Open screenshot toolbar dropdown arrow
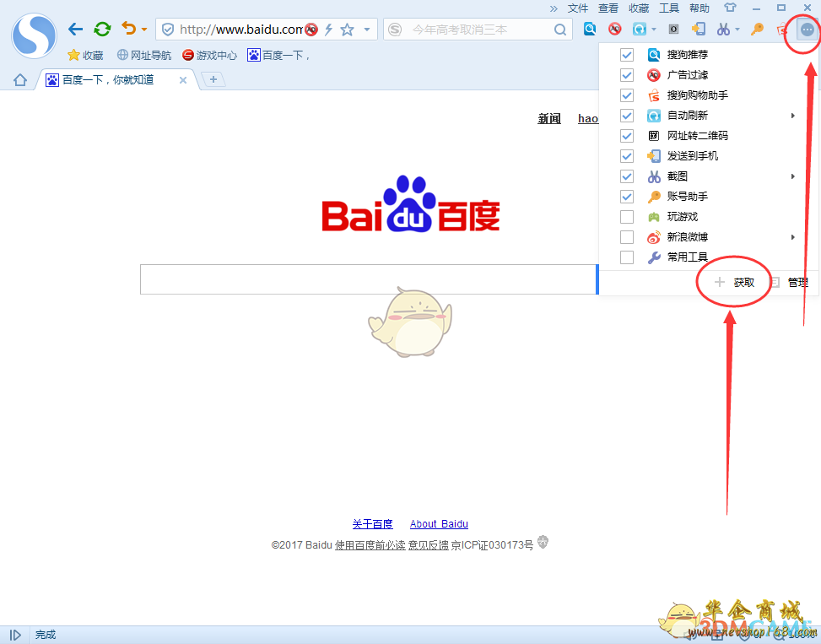Viewport: 821px width, 644px height. 737,30
